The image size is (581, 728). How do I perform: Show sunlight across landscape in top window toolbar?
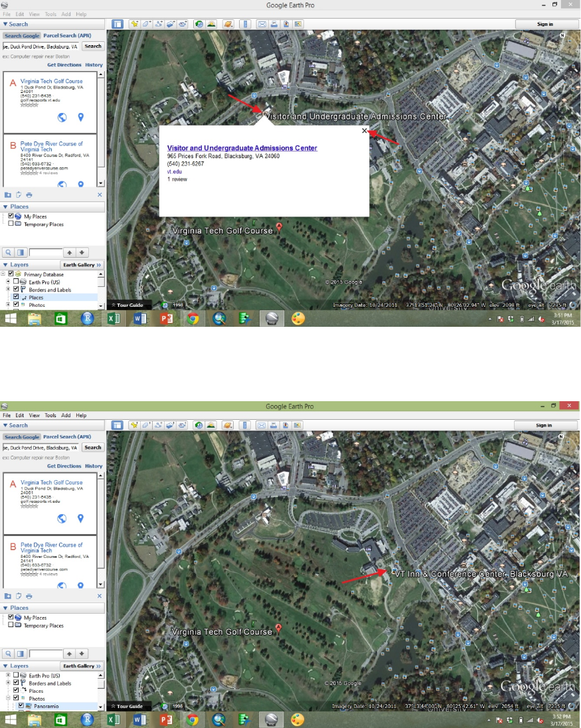[211, 24]
